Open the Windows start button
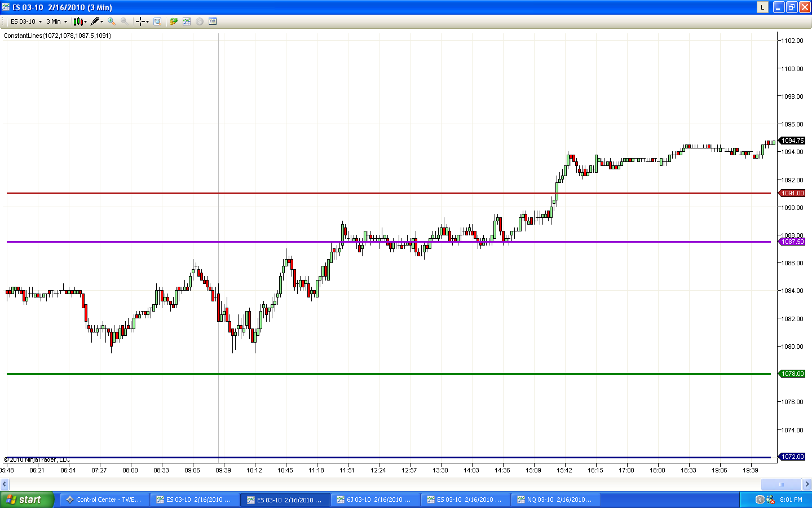This screenshot has height=508, width=812. (x=27, y=500)
